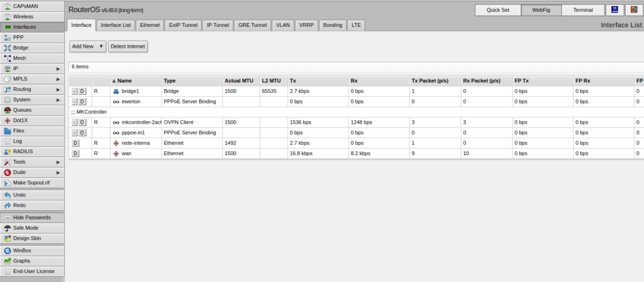Screen dimensions: 644x282
Task: Open Design Skin in the sidebar
Action: tap(32, 238)
